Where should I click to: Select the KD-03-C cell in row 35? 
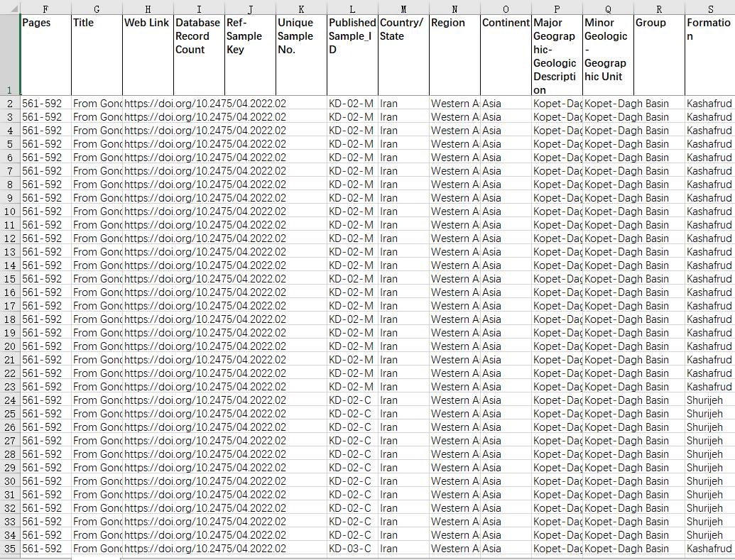[352, 549]
